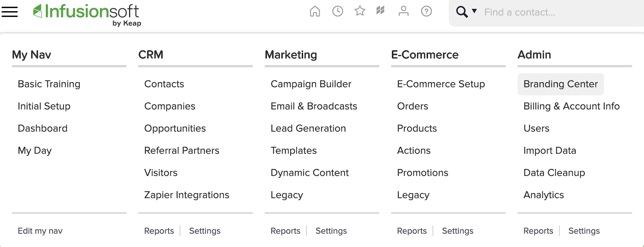This screenshot has width=644, height=247.
Task: Click the Marketing column heading
Action: click(291, 55)
